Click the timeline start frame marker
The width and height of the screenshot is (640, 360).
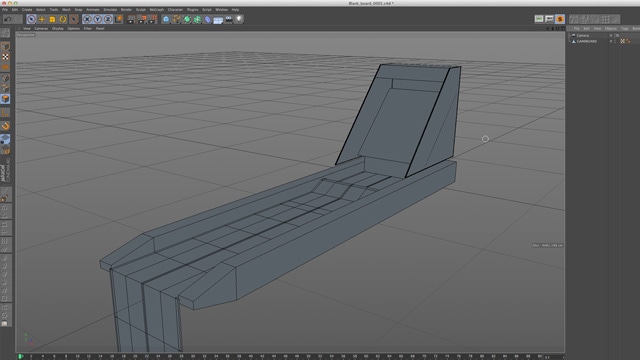[x=20, y=356]
